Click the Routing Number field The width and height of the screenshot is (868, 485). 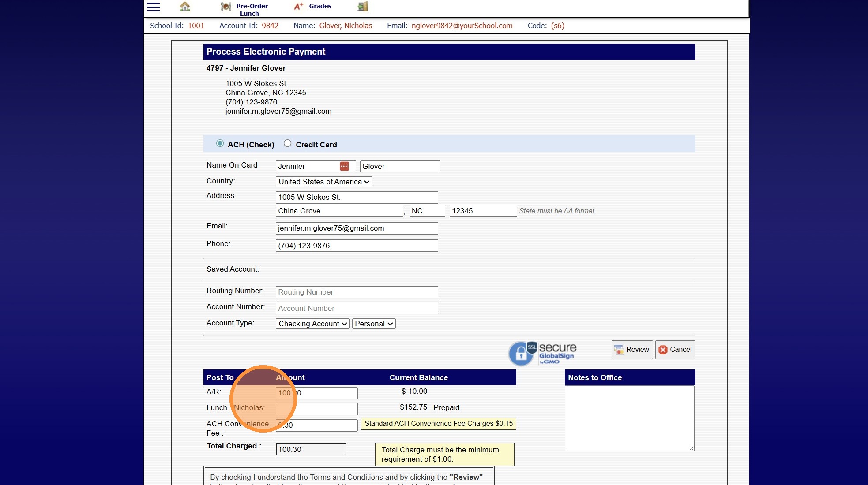coord(356,292)
